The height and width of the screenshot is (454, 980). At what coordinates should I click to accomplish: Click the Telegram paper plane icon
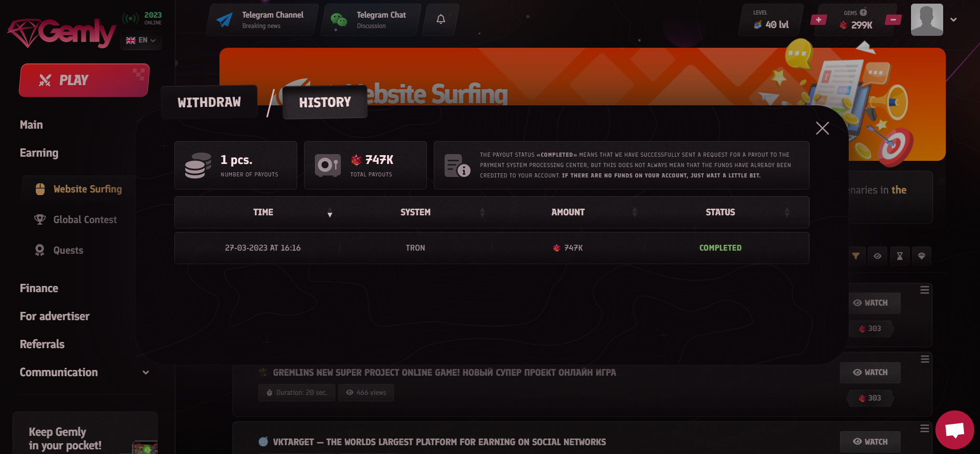[225, 20]
